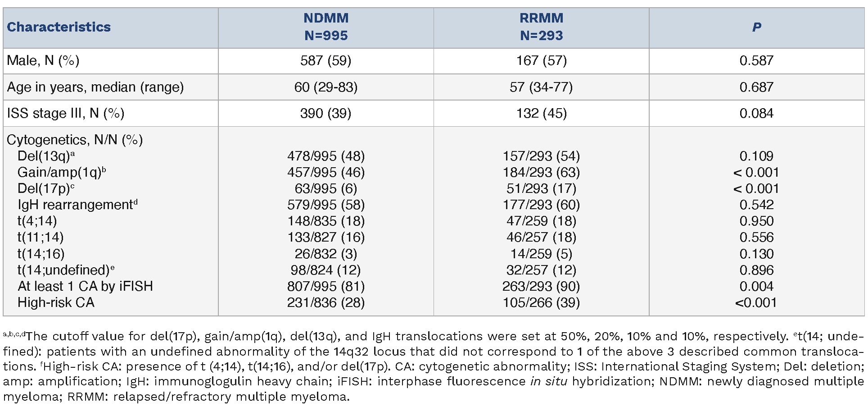Click the ISS stage III row label
Image resolution: width=868 pixels, height=407 pixels.
click(x=66, y=113)
